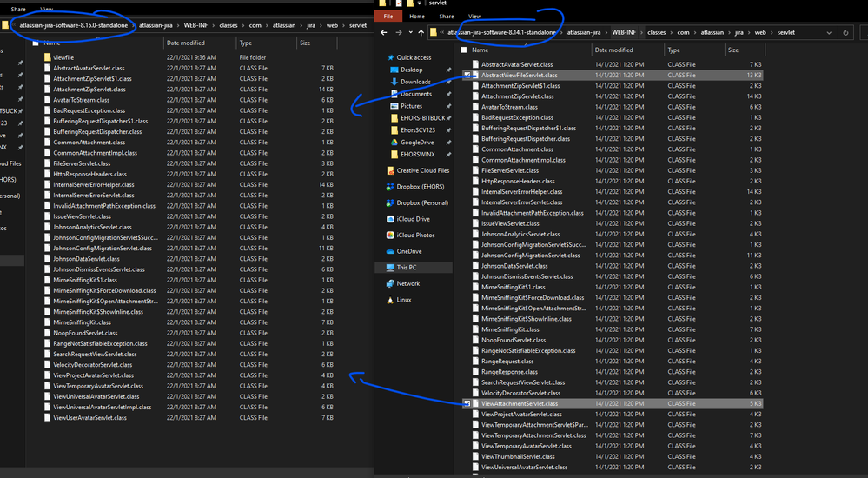Click the forward arrow in the right Explorer window
The height and width of the screenshot is (478, 868).
click(x=399, y=33)
